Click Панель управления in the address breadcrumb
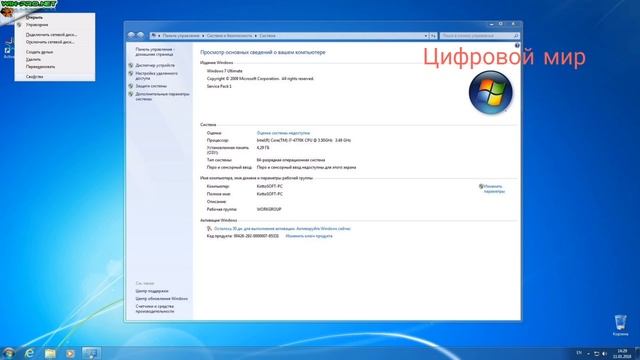640x360 pixels. click(181, 36)
